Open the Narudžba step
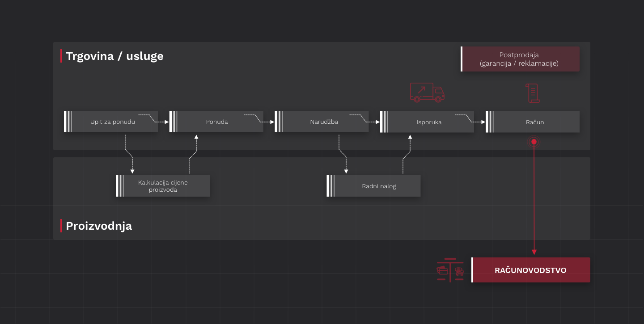The width and height of the screenshot is (644, 324). tap(322, 122)
